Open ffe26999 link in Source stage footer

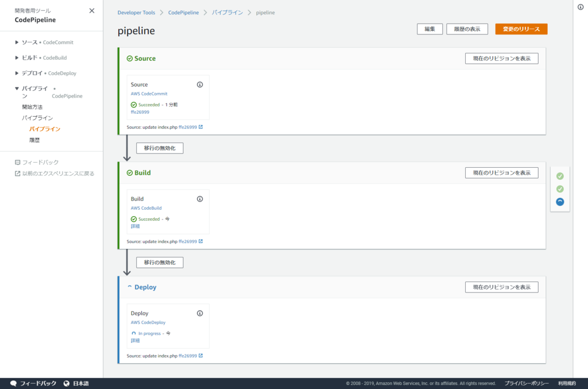pyautogui.click(x=188, y=127)
